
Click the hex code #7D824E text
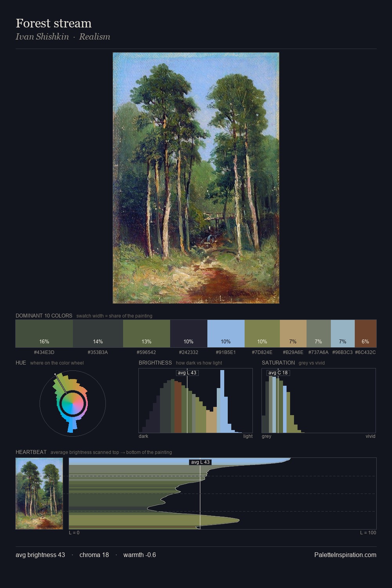click(262, 352)
